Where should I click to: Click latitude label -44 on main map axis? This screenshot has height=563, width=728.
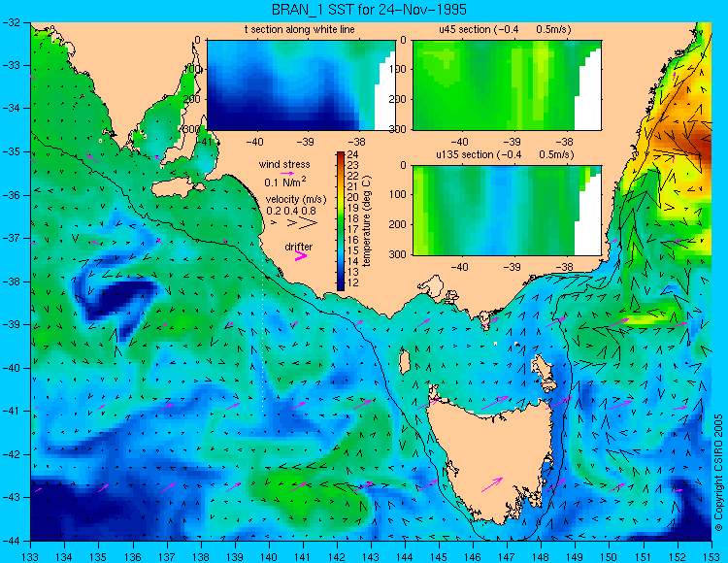[x=13, y=541]
